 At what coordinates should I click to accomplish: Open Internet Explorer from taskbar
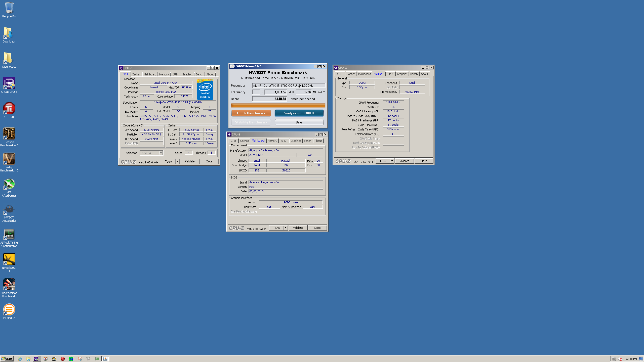[x=20, y=359]
